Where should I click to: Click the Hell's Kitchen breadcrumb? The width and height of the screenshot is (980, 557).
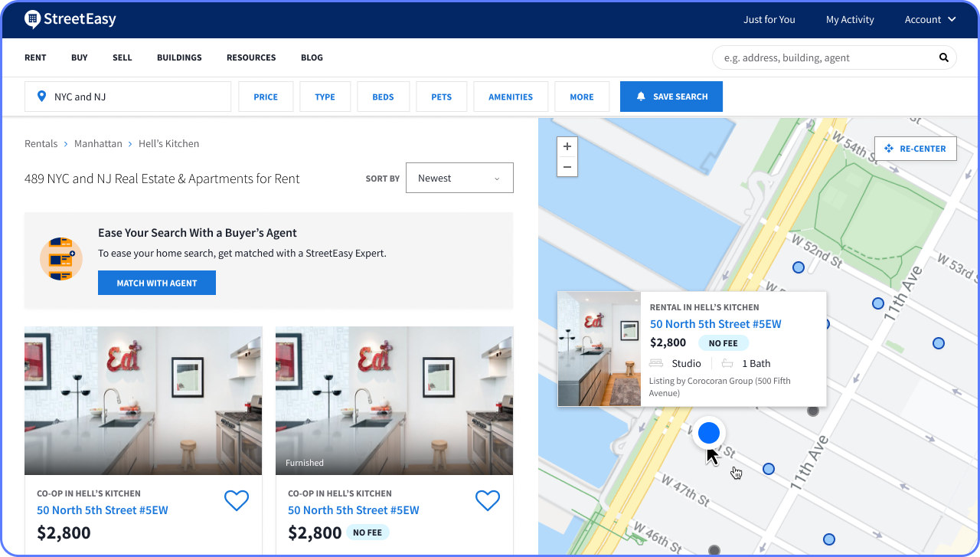pyautogui.click(x=169, y=143)
